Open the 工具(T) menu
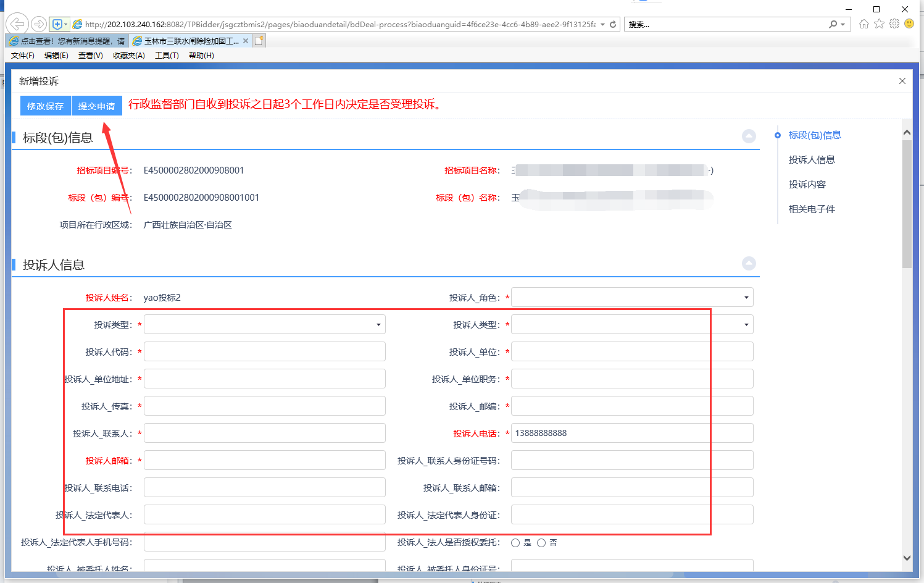 (x=167, y=56)
